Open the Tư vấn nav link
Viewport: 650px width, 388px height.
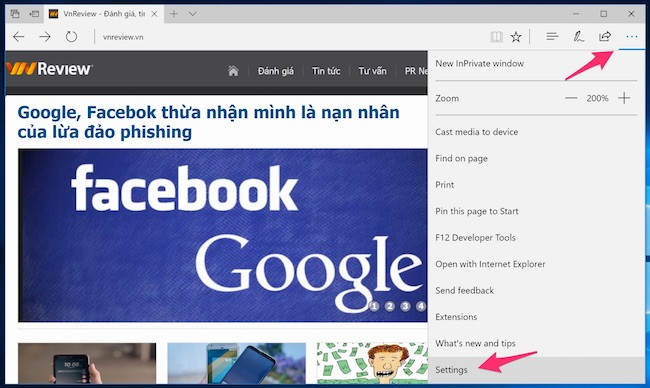tap(372, 71)
